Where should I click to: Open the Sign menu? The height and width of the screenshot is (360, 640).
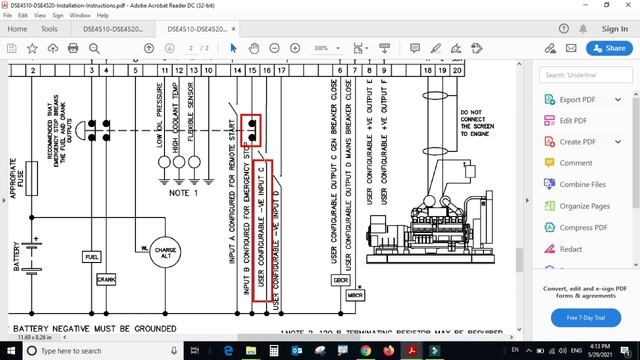coord(58,15)
